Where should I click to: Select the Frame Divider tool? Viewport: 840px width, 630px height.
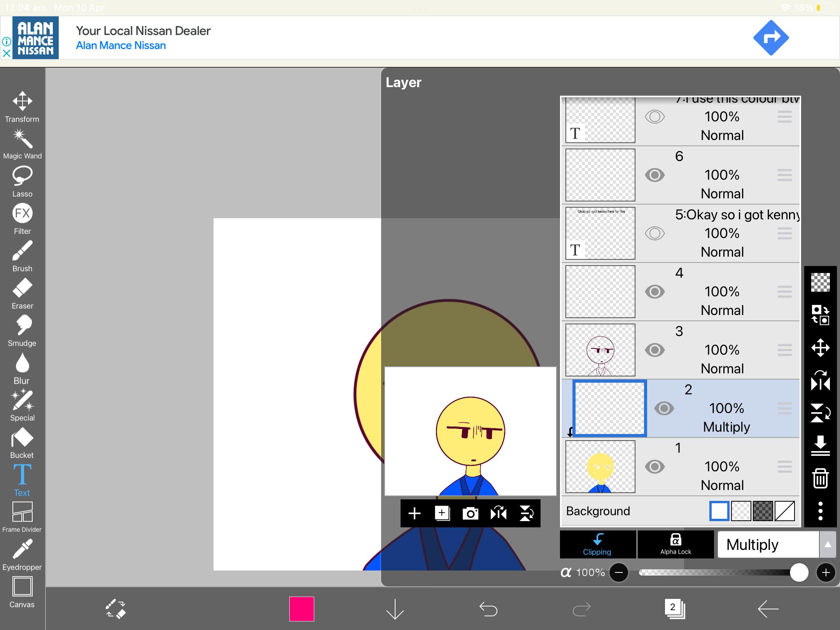point(22,518)
